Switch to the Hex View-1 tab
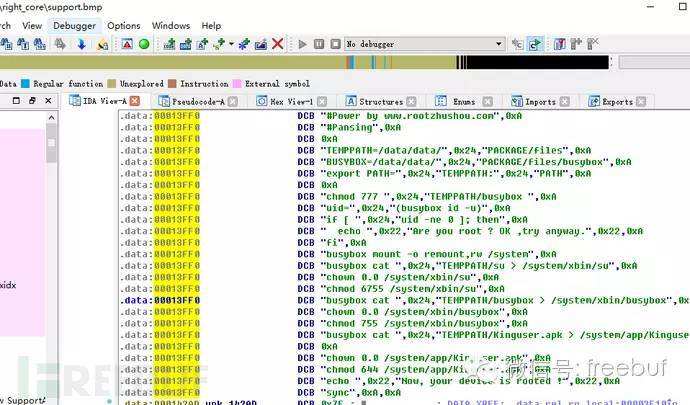The image size is (690, 405). click(292, 102)
